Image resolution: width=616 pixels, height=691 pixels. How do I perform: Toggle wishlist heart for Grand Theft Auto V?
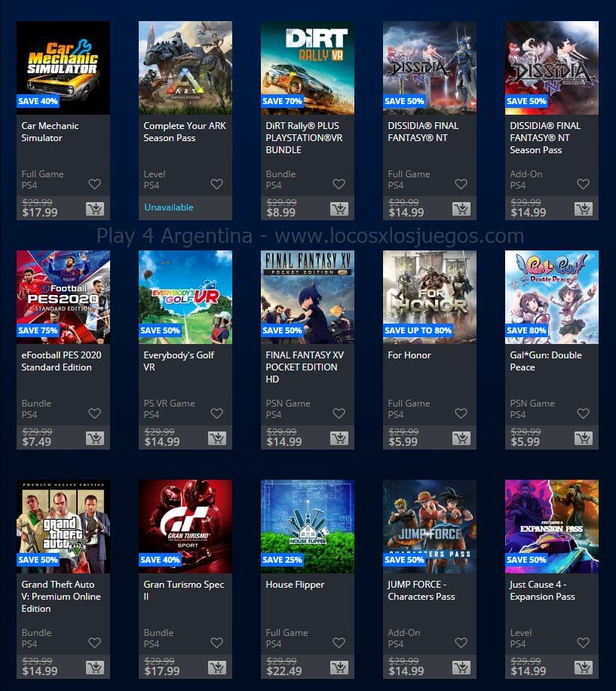(x=95, y=642)
